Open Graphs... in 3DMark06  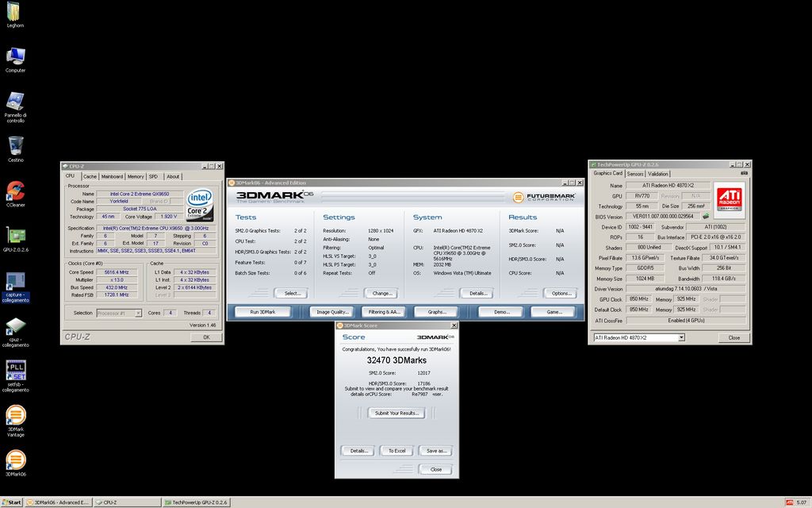click(x=437, y=312)
